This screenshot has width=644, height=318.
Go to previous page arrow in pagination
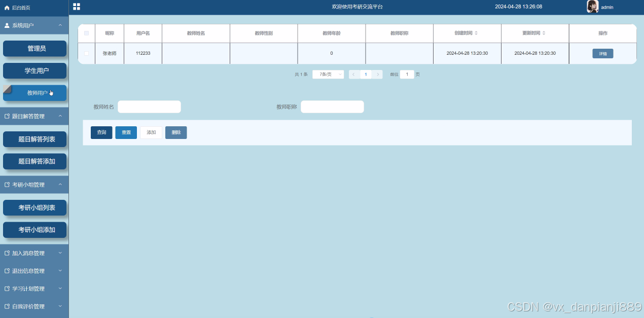tap(353, 74)
